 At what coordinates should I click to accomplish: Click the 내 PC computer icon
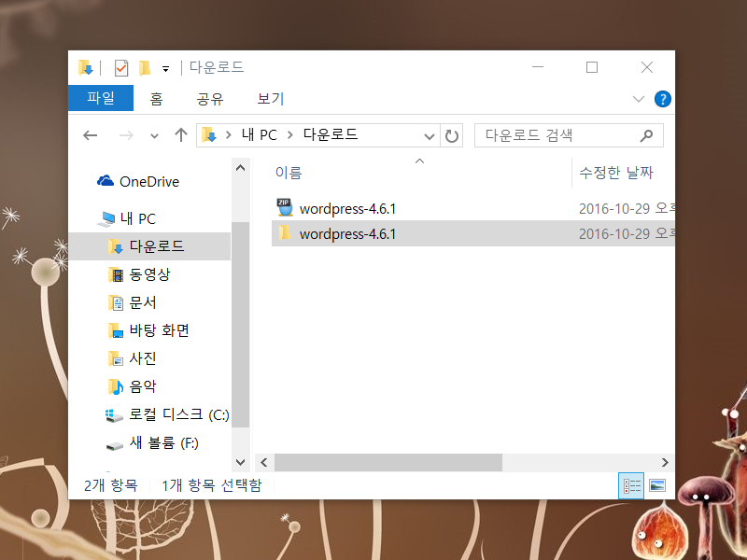tap(106, 218)
